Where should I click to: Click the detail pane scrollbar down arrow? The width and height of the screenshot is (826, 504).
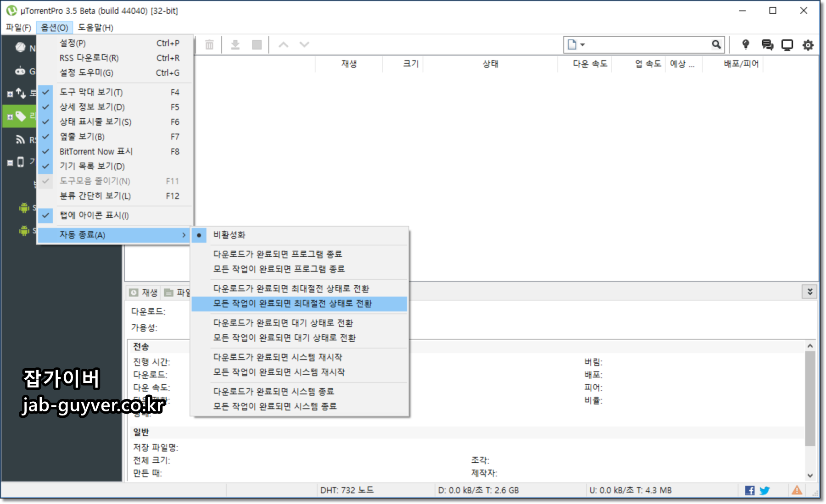click(x=810, y=476)
